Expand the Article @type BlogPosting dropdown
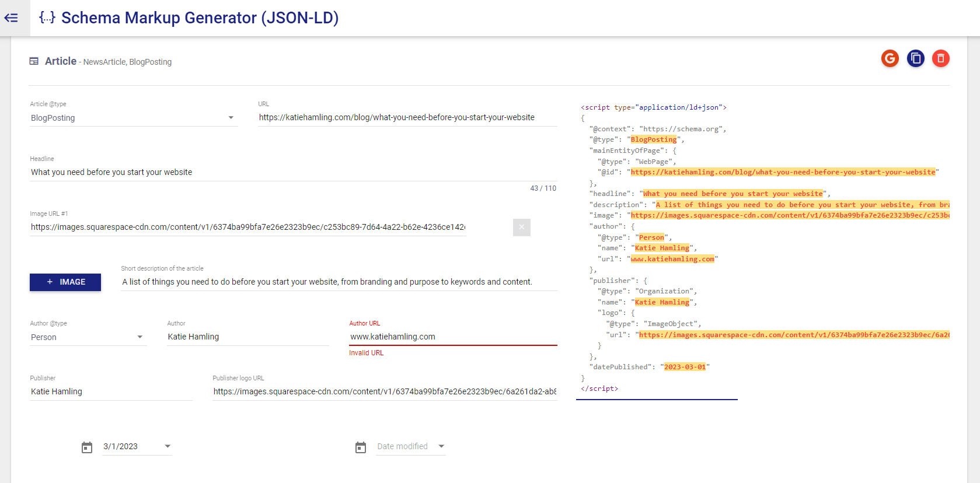The height and width of the screenshot is (483, 980). (134, 118)
